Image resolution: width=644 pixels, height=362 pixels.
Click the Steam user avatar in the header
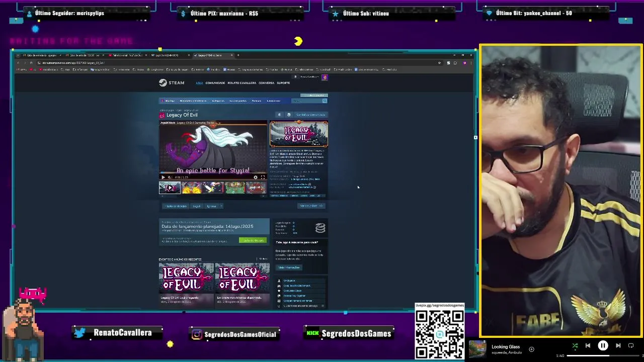325,77
